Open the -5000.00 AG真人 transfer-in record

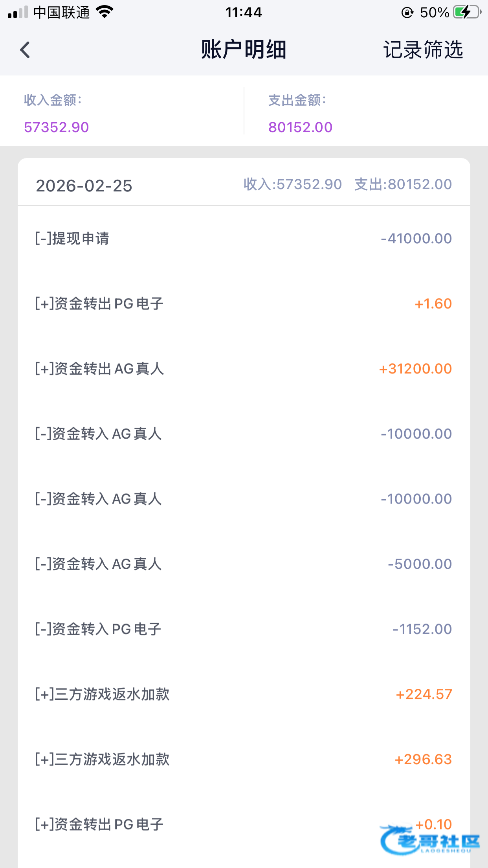point(244,564)
